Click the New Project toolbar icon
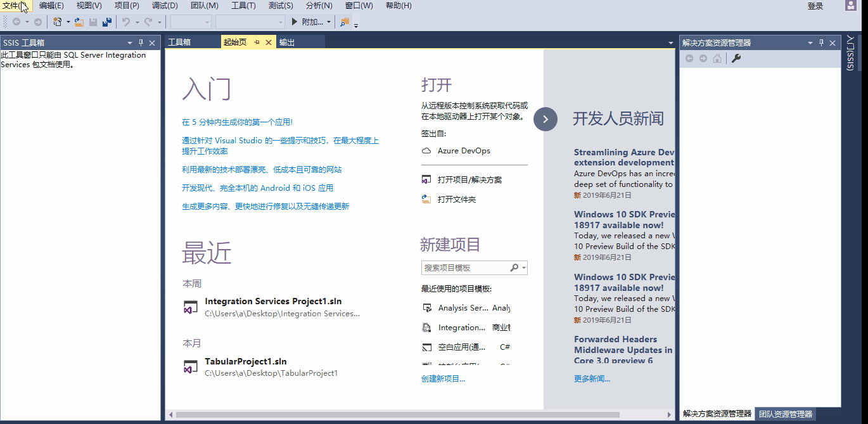This screenshot has height=424, width=868. click(58, 22)
